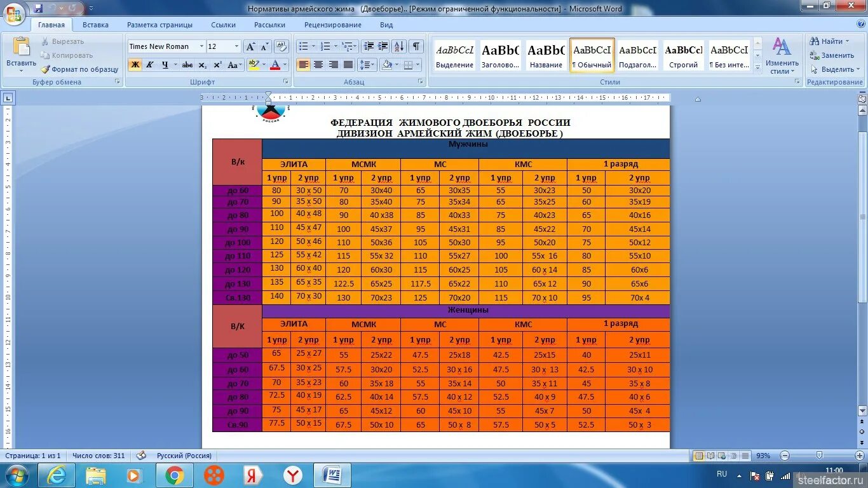The width and height of the screenshot is (868, 488).
Task: Center align the paragraph
Action: tap(318, 65)
